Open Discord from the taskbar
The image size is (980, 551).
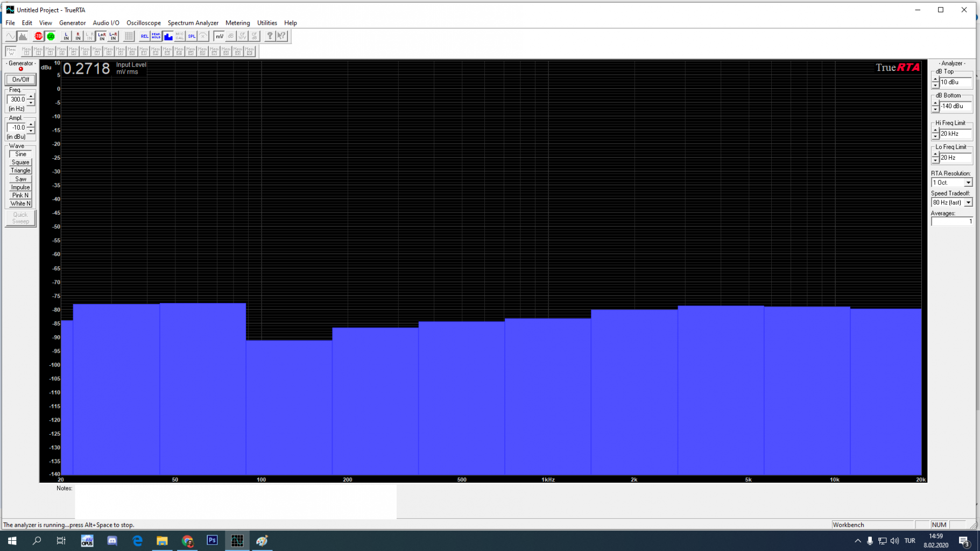click(112, 540)
